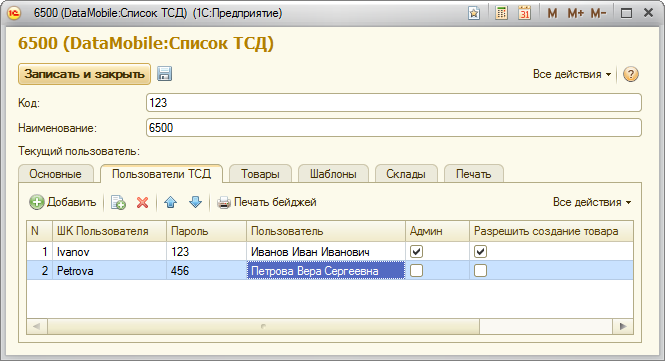Delete selected row with red X icon
Viewport: 665px width, 361px height.
tap(142, 202)
